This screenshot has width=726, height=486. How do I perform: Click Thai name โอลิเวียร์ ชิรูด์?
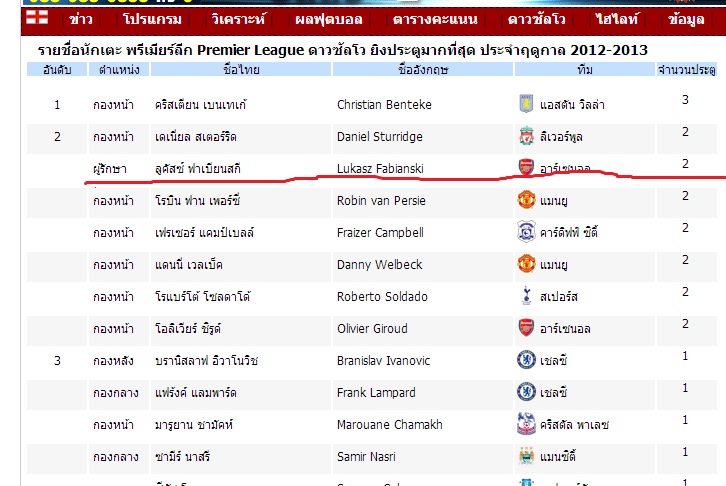(188, 328)
